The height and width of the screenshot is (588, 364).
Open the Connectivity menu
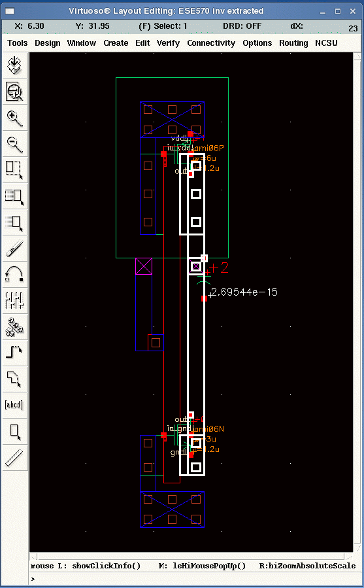pos(211,43)
